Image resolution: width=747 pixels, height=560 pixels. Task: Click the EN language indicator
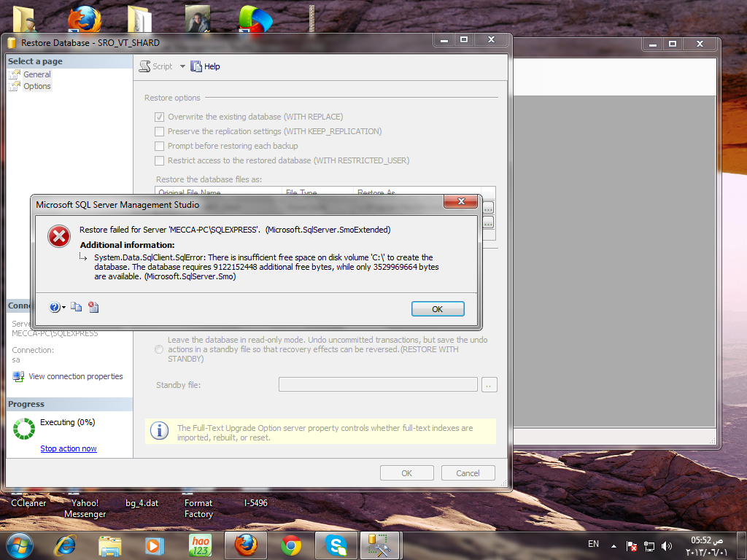(x=593, y=544)
